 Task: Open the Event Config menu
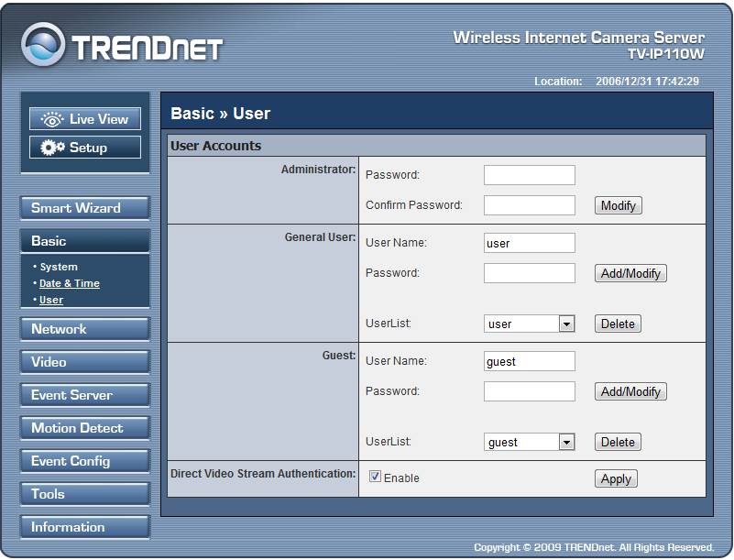[x=84, y=461]
